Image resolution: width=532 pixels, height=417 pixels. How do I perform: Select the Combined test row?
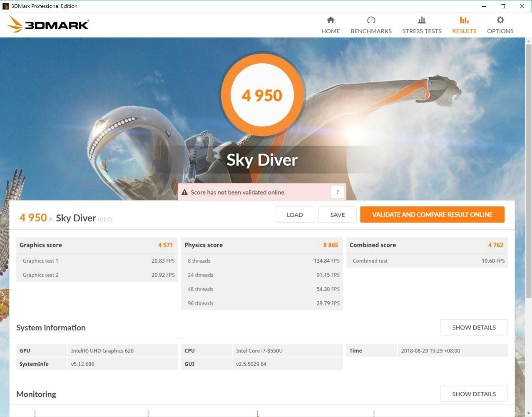pos(427,261)
